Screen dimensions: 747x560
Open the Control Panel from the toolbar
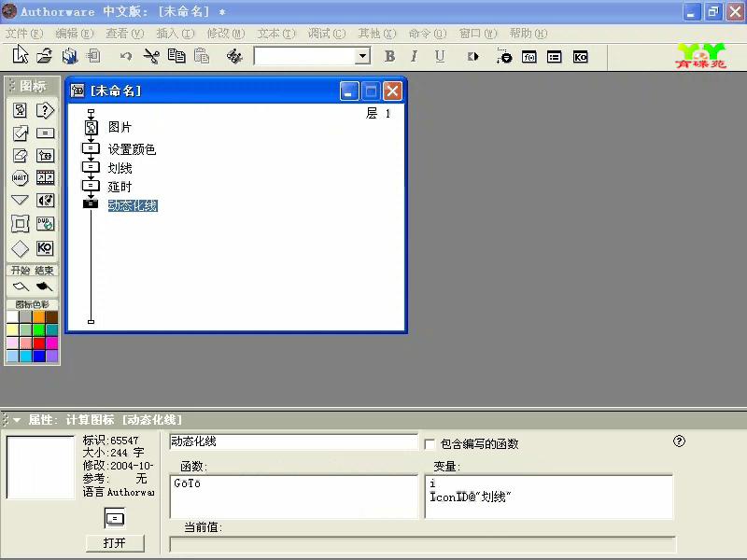pyautogui.click(x=503, y=56)
